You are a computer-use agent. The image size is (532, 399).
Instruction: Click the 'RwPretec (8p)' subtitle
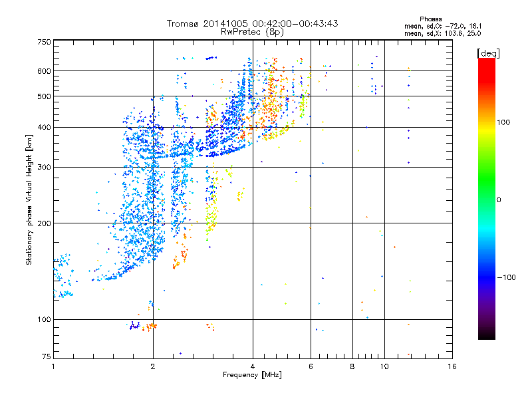[252, 32]
